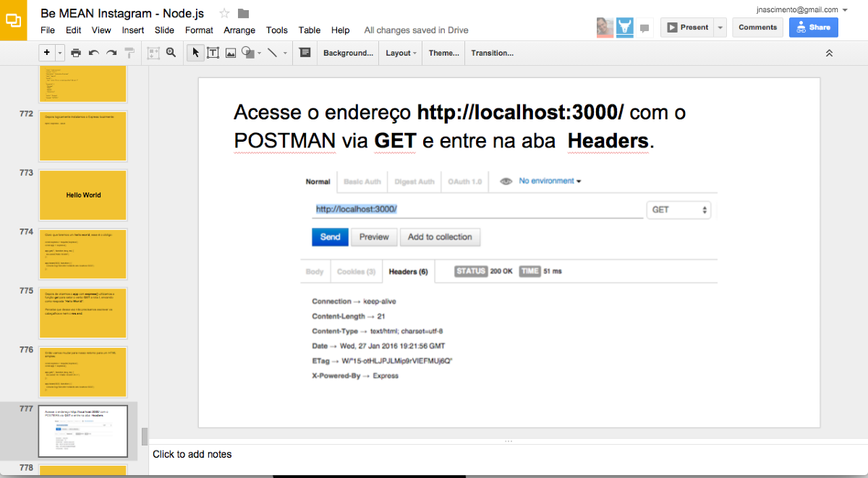
Task: Expand the Present options dropdown arrow
Action: click(x=720, y=27)
